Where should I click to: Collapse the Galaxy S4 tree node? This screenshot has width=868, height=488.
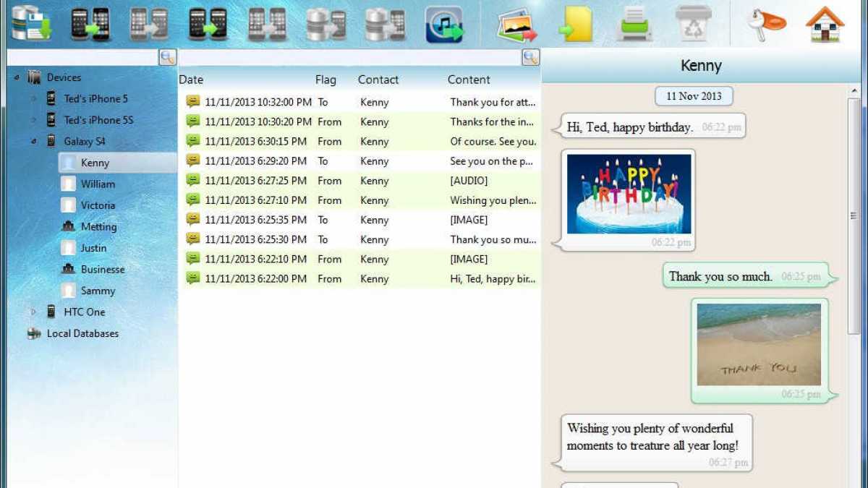33,142
